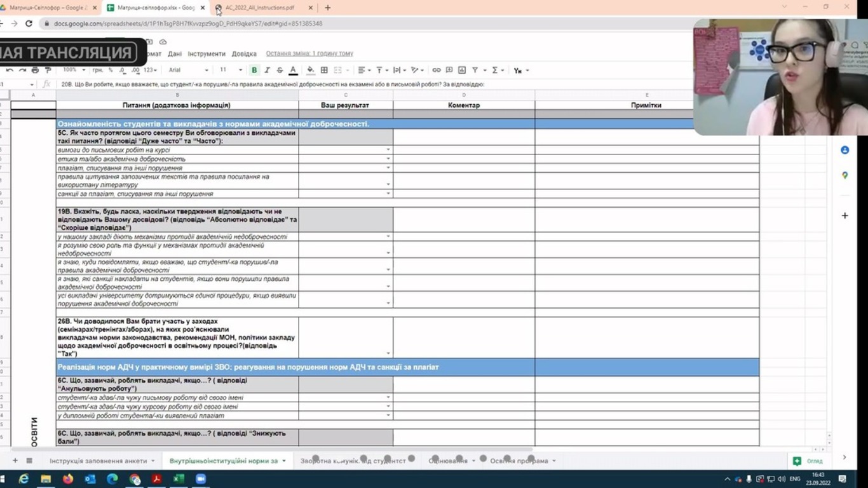Open the cell borders tool
The image size is (868, 488).
click(324, 71)
